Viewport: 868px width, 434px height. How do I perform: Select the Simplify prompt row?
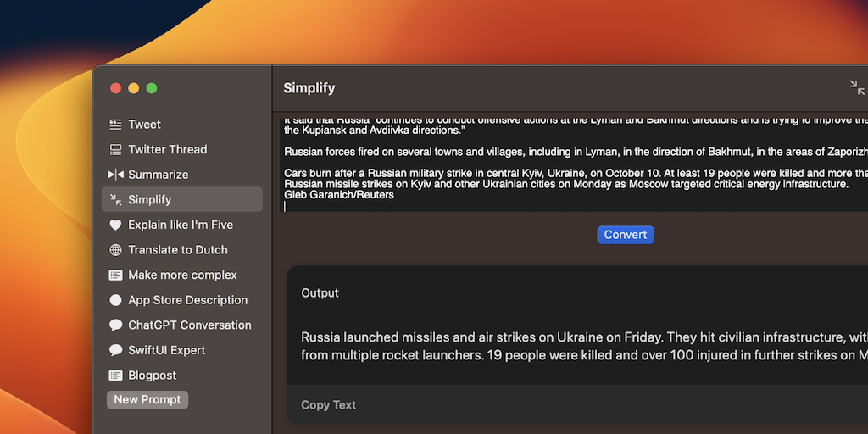click(x=181, y=199)
